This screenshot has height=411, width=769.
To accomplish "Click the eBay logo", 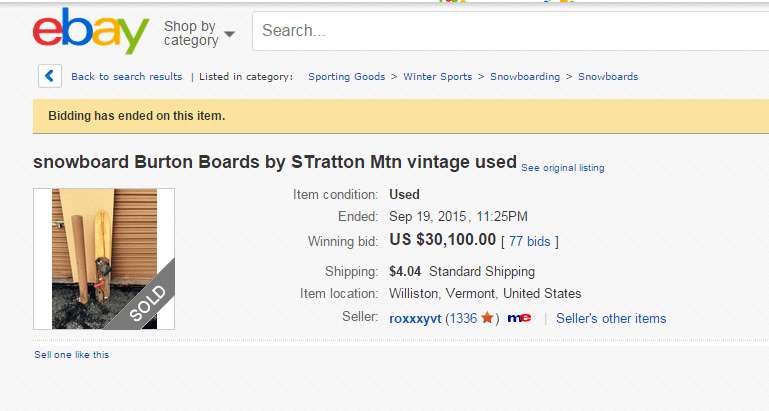I will [x=90, y=32].
